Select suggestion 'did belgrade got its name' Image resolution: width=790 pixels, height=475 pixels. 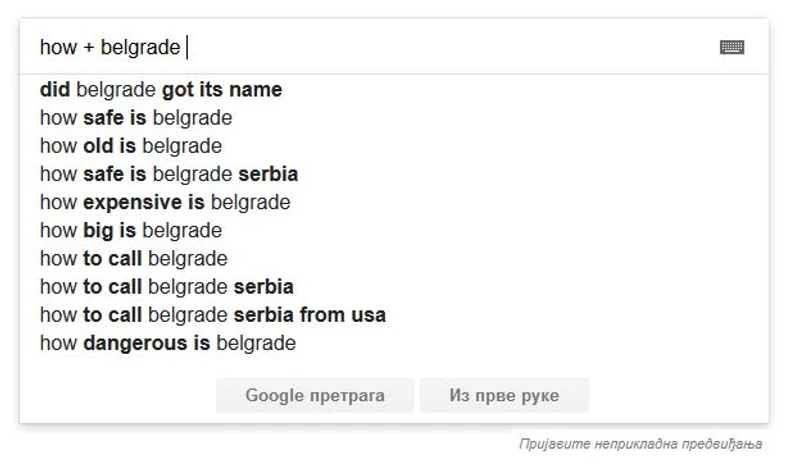[x=161, y=90]
